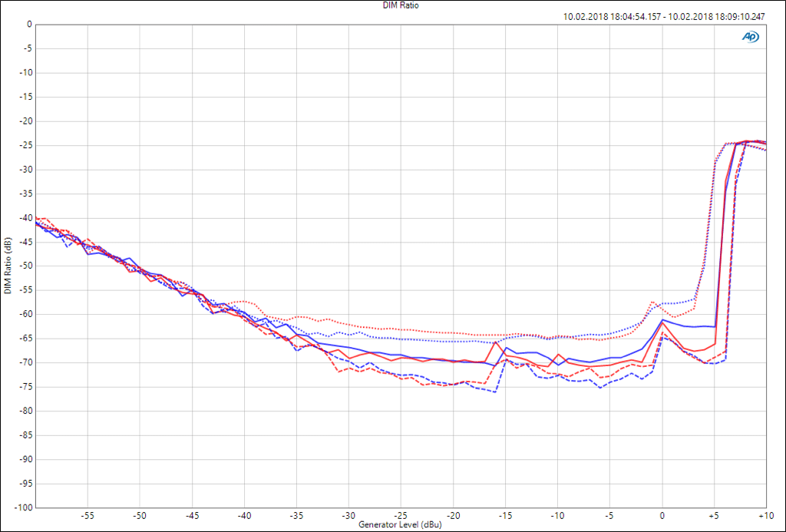Screen dimensions: 786x532
Task: Click the -10 tick on the x-axis
Action: coord(557,516)
